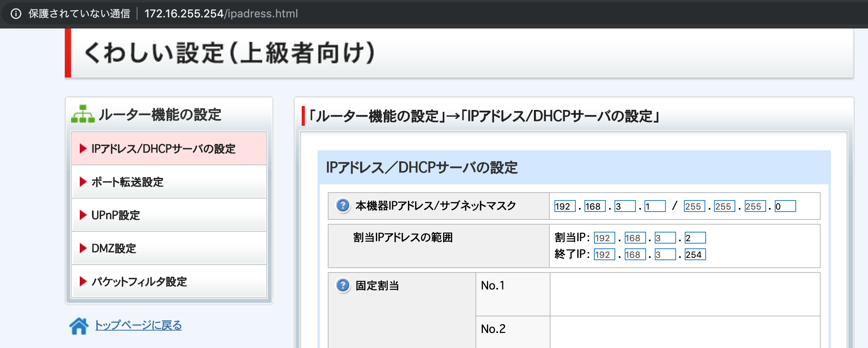Click the 割当IPアドレスの範囲 row label
The width and height of the screenshot is (868, 348).
(x=403, y=237)
